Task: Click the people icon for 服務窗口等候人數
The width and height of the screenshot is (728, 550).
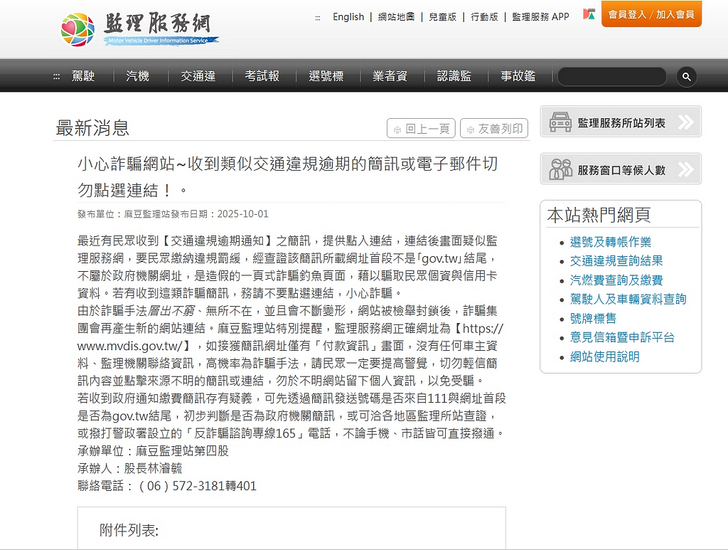Action: 560,170
